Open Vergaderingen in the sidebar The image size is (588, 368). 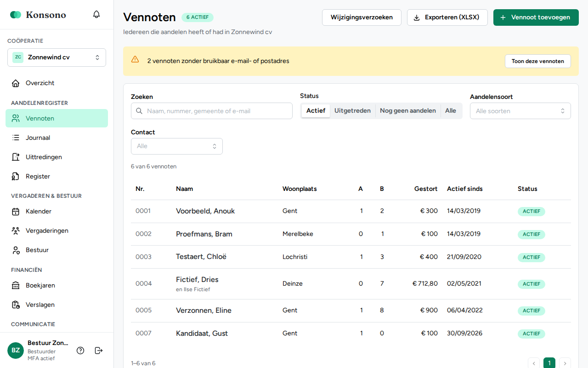57,231
